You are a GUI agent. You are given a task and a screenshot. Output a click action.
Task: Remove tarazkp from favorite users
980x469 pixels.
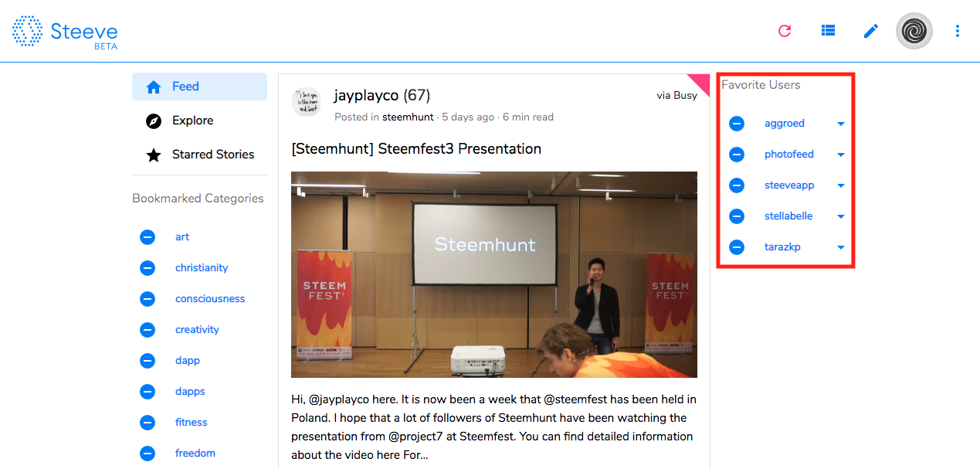point(737,247)
